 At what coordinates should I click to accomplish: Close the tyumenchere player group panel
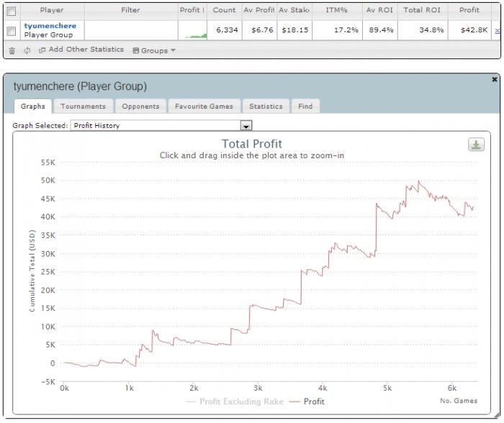point(494,79)
